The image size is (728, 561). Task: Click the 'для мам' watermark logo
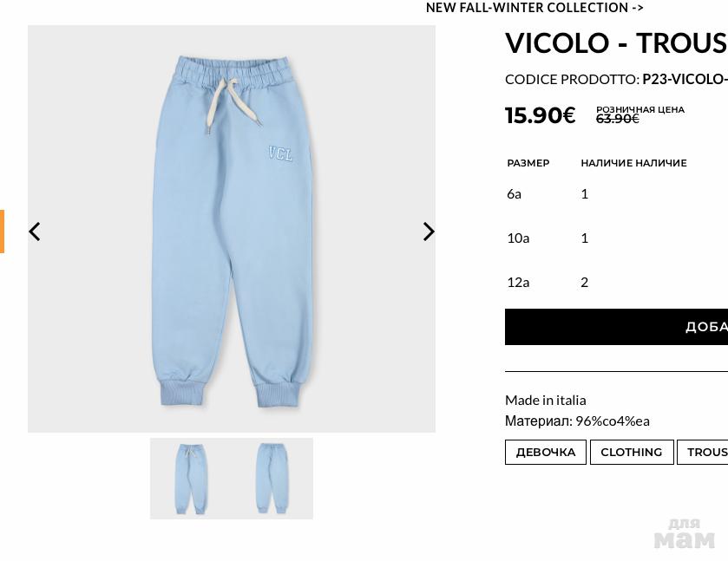[685, 534]
